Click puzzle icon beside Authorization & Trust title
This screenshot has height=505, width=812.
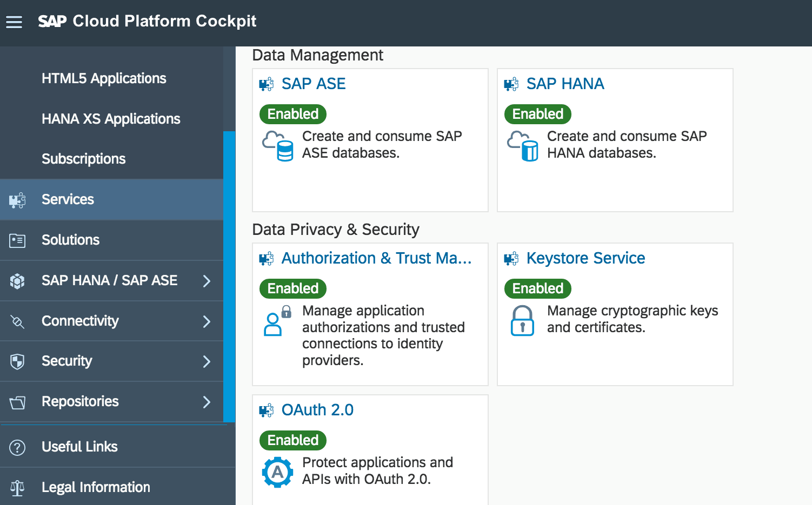[x=267, y=259]
